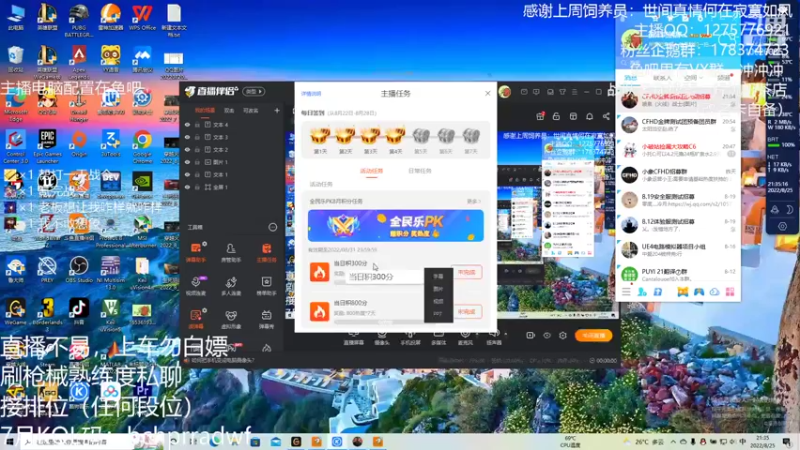Open the 房管助手 tool icon

point(231,252)
